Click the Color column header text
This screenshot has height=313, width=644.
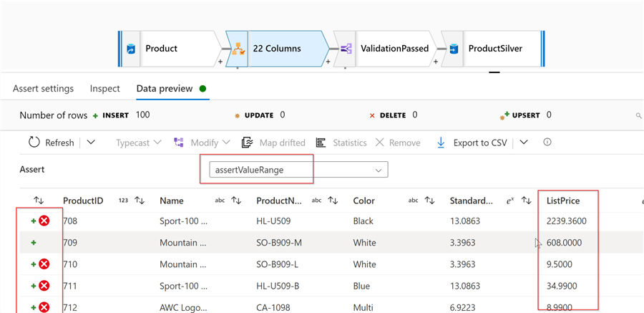click(x=364, y=201)
